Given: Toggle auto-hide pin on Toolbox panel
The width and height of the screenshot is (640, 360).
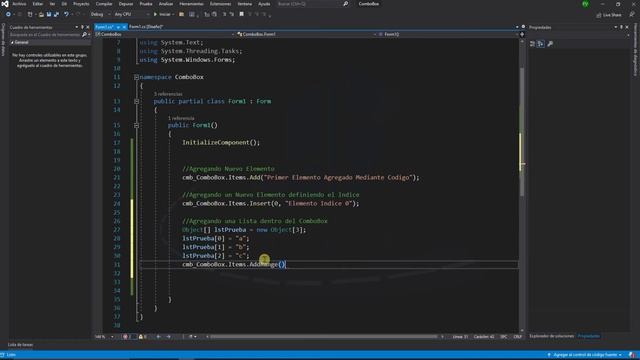Looking at the screenshot, I should click(82, 27).
